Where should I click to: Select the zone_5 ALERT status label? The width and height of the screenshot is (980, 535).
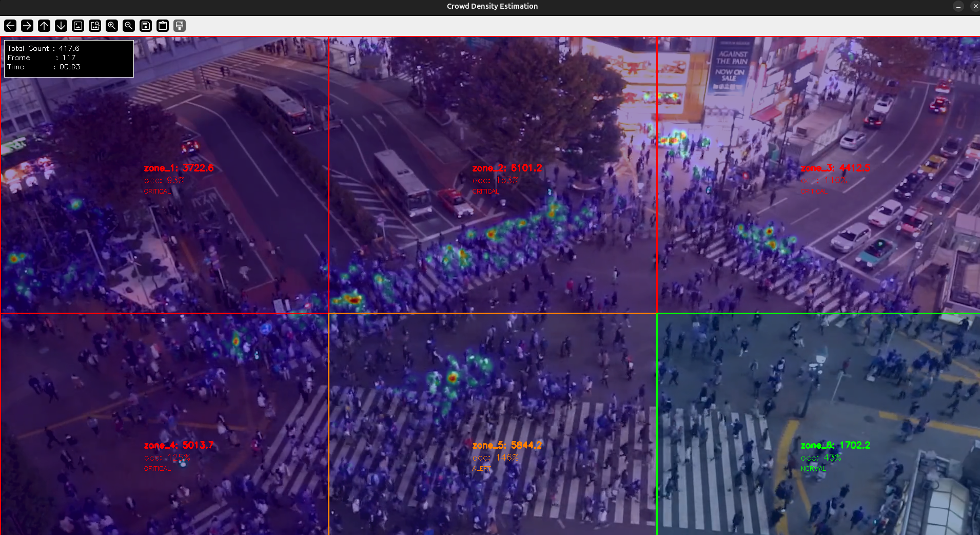click(481, 468)
